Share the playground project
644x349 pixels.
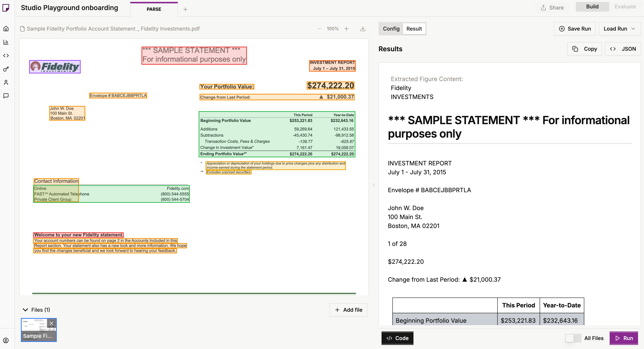point(552,8)
